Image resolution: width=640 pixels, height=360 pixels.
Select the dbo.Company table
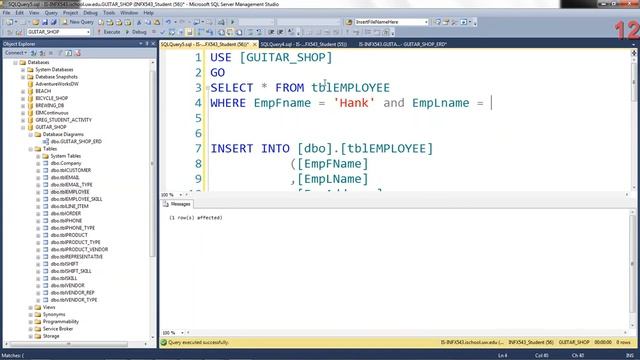click(66, 163)
